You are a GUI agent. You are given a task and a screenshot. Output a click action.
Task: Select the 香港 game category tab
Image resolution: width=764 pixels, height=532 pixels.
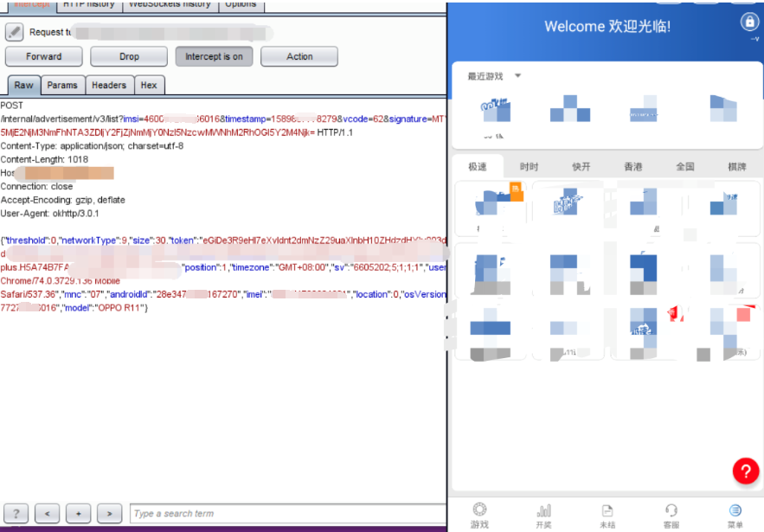[633, 167]
